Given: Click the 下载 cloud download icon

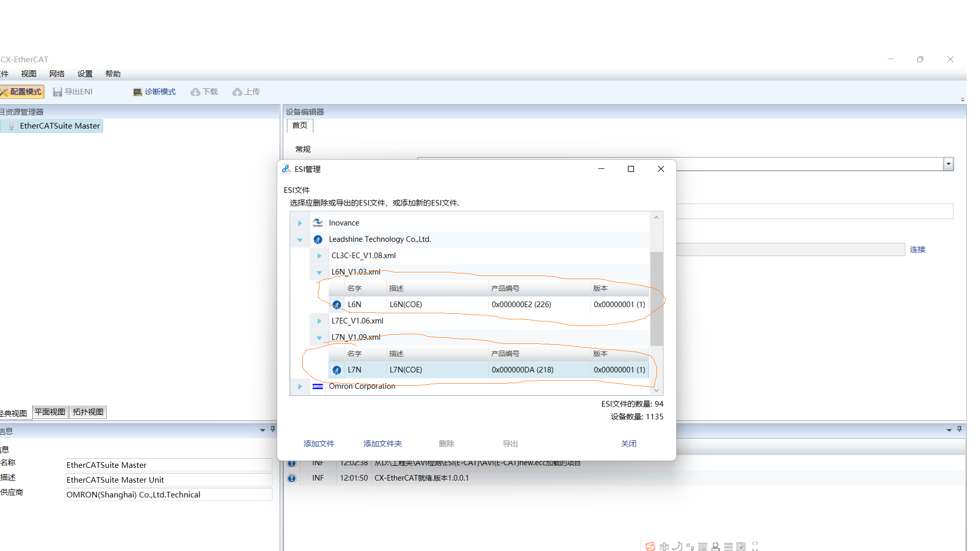Looking at the screenshot, I should click(195, 92).
